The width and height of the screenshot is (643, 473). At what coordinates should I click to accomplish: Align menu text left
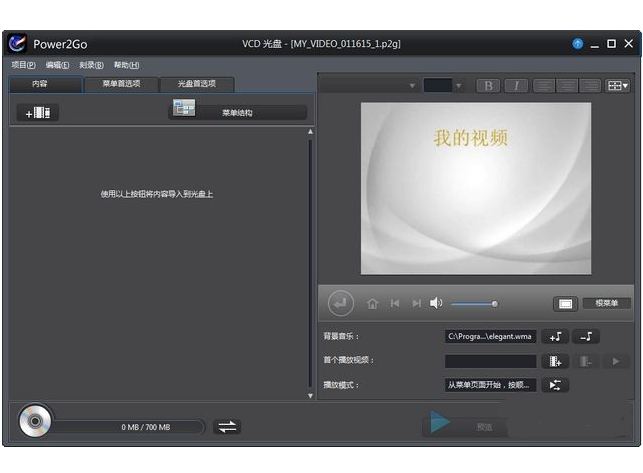tap(543, 86)
